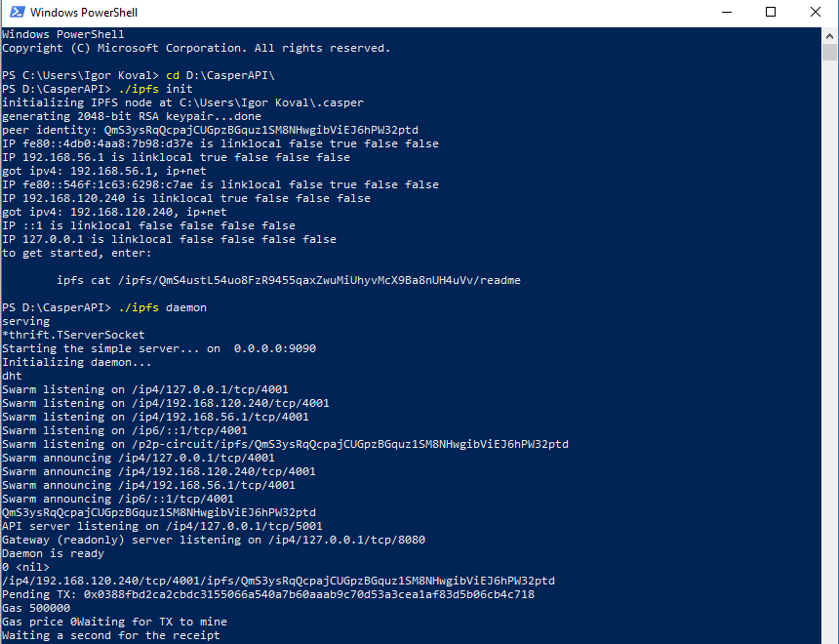The image size is (839, 644).
Task: Click the 'got ipv4: 192.168.56.1, ip+net' line
Action: click(x=104, y=171)
